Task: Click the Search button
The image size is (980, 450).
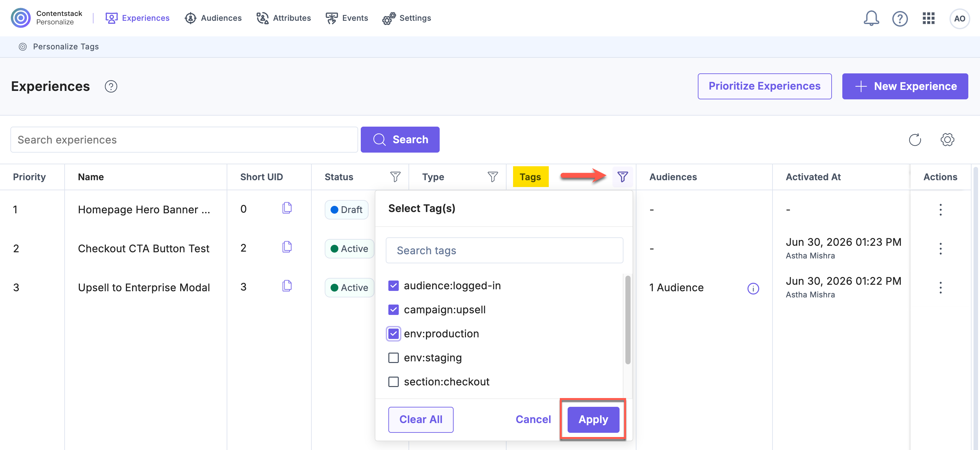Action: 400,140
